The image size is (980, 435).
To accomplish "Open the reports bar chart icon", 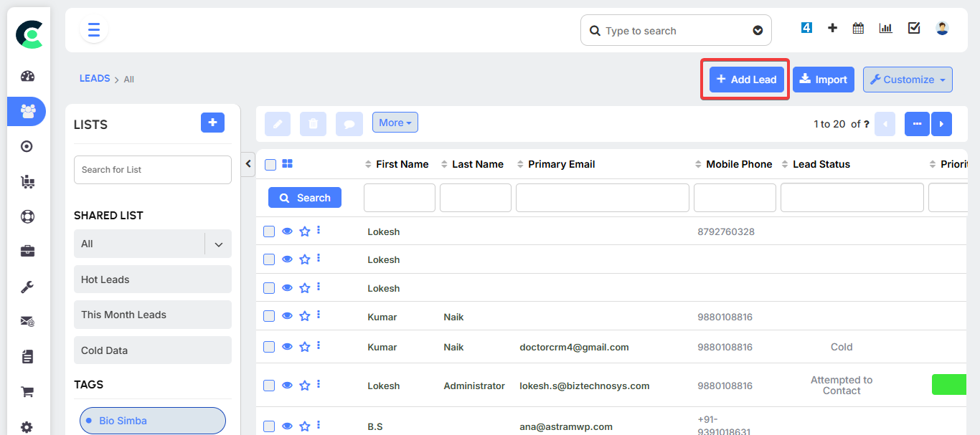I will click(886, 29).
